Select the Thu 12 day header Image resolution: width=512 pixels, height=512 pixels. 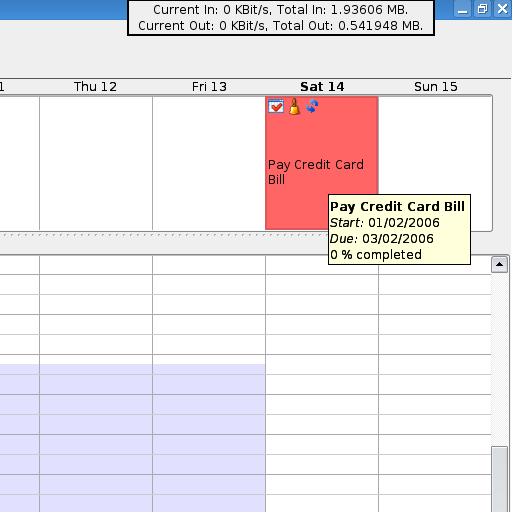(95, 87)
